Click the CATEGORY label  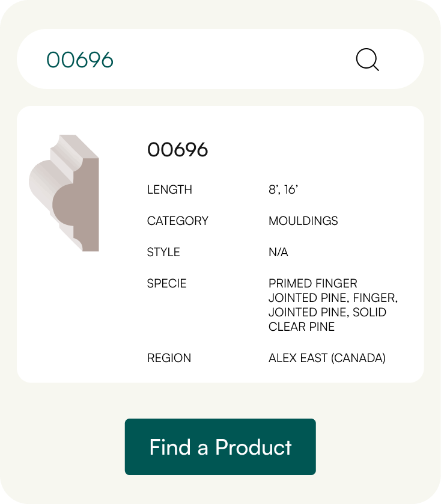[x=177, y=221]
